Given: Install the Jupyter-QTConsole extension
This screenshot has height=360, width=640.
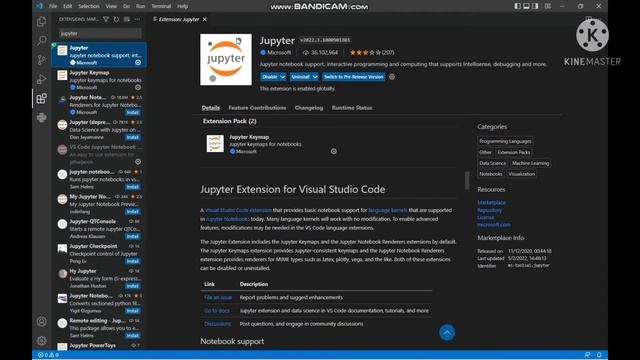Looking at the screenshot, I should point(133,236).
